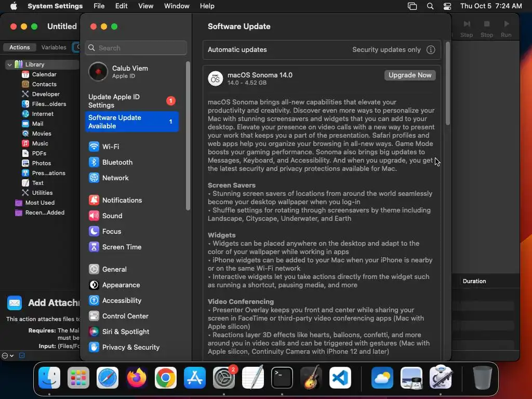This screenshot has height=399, width=532.
Task: Select Calendar in Automator library
Action: (x=39, y=74)
